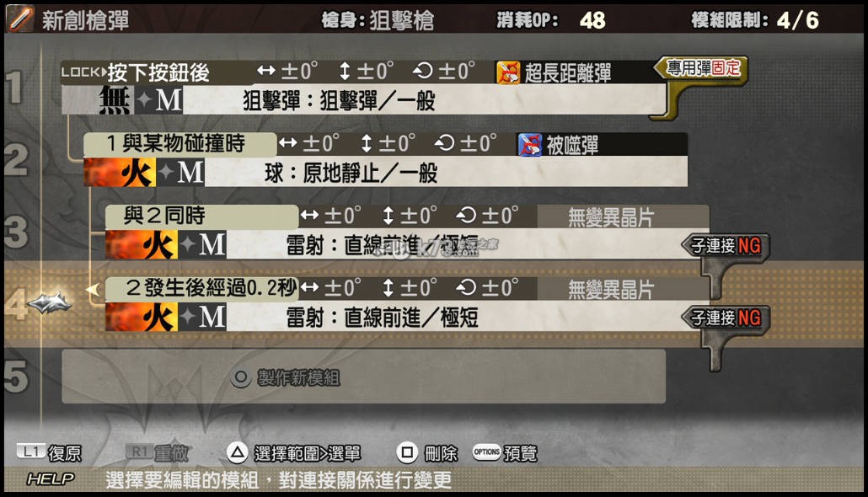Toggle the 專用彈固定 tag

(x=702, y=68)
